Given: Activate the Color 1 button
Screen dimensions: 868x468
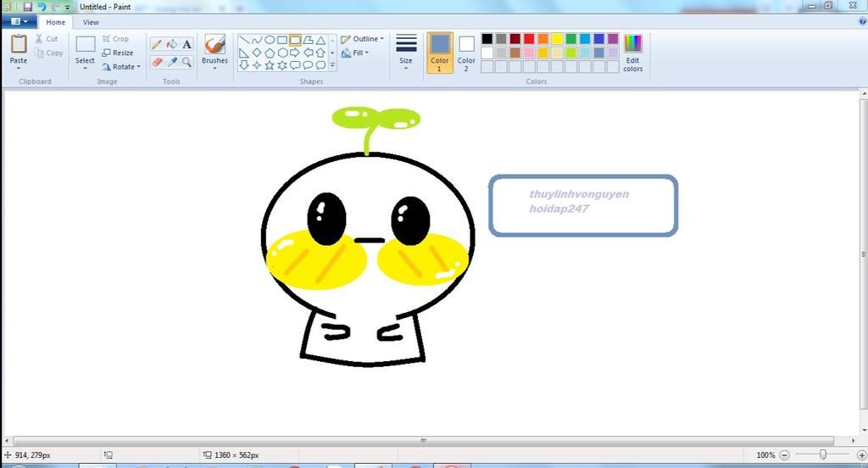Looking at the screenshot, I should pyautogui.click(x=440, y=53).
